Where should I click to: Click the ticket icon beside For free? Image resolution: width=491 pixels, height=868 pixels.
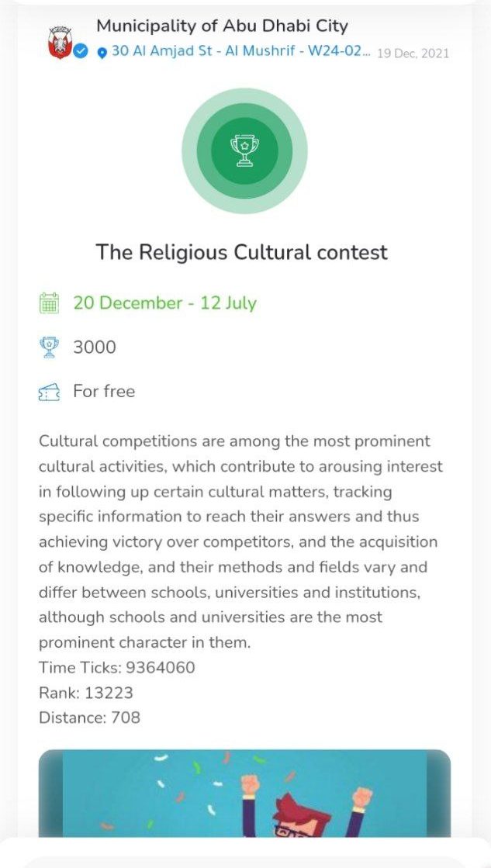(49, 393)
